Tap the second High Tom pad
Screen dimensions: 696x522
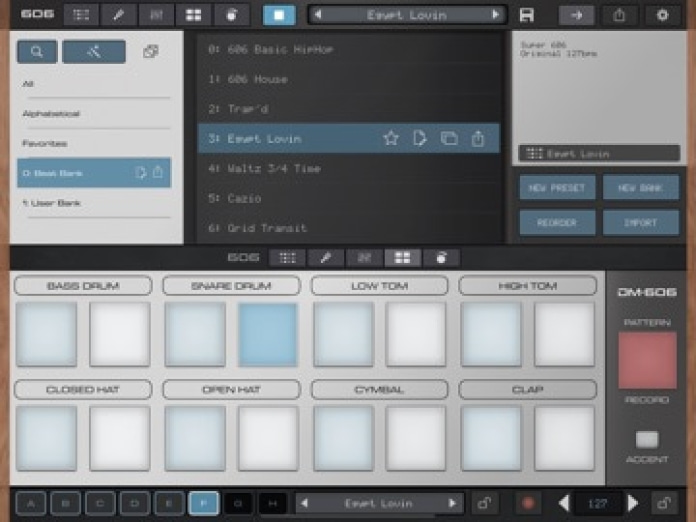[564, 335]
